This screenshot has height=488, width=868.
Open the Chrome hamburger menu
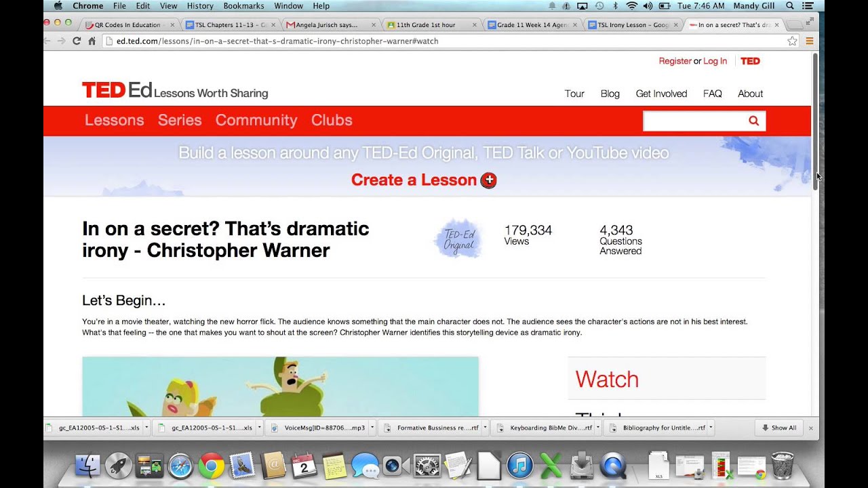click(x=809, y=41)
